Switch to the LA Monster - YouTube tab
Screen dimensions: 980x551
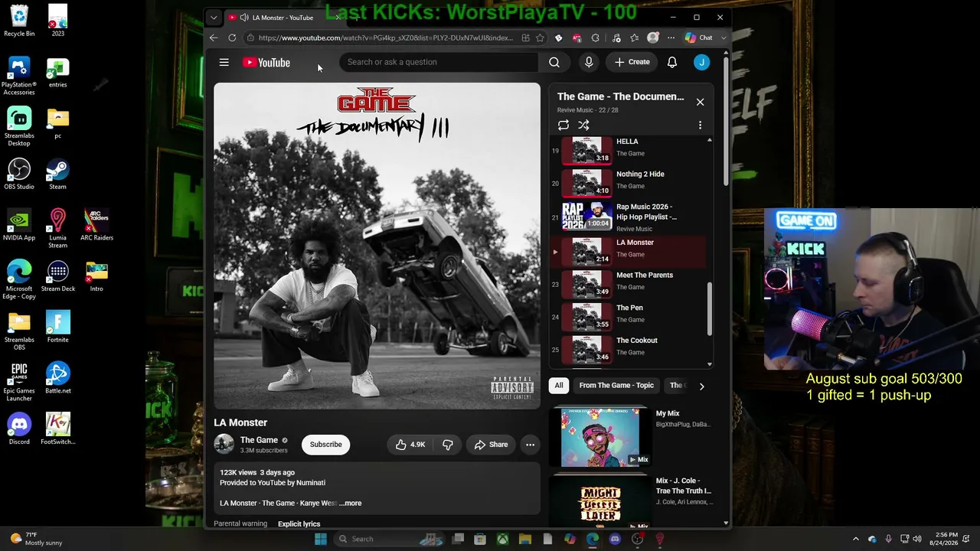tap(283, 18)
